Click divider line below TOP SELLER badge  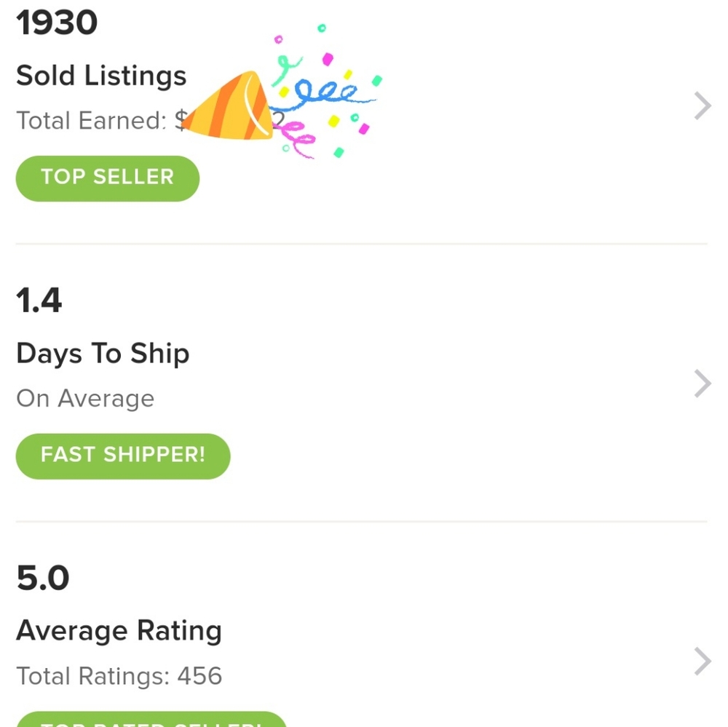[x=361, y=244]
